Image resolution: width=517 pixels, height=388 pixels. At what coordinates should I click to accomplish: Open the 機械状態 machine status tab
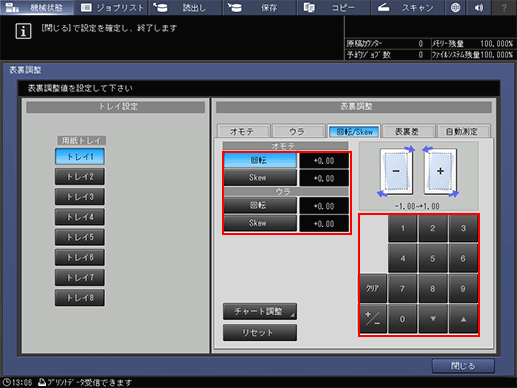[37, 7]
